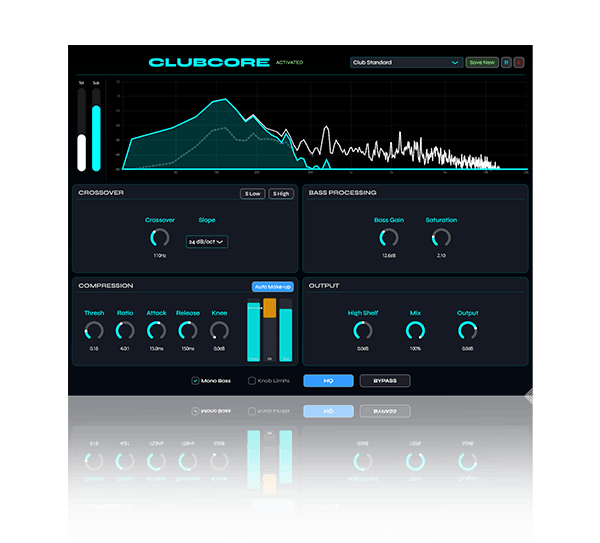Click the Attack compression knob
This screenshot has width=600, height=543.
(x=157, y=331)
